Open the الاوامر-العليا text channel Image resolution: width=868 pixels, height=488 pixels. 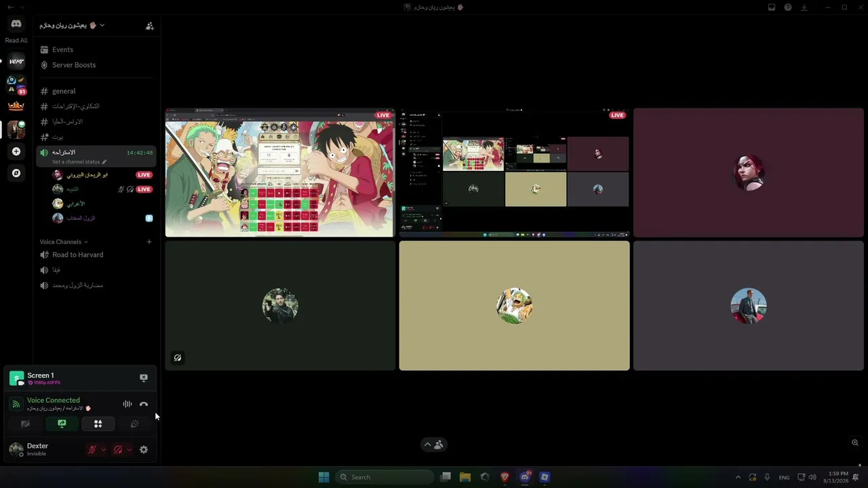click(96, 122)
